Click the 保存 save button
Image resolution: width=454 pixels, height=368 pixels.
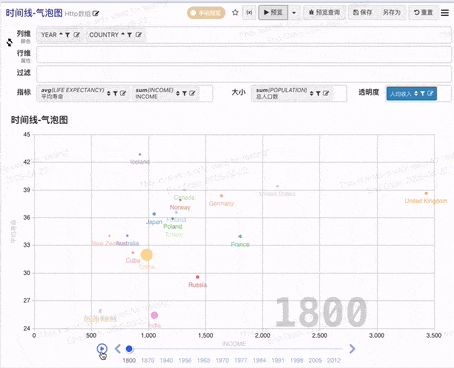pos(363,13)
